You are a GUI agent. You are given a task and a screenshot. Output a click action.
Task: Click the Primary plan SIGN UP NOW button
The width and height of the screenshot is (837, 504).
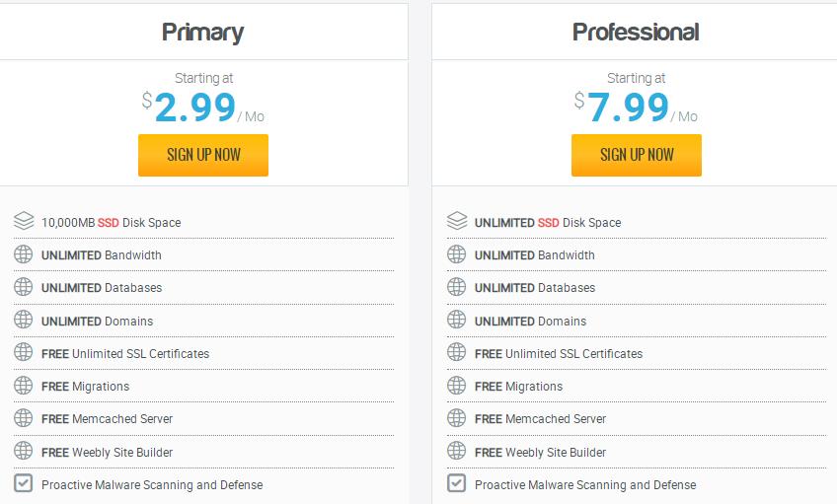point(203,155)
